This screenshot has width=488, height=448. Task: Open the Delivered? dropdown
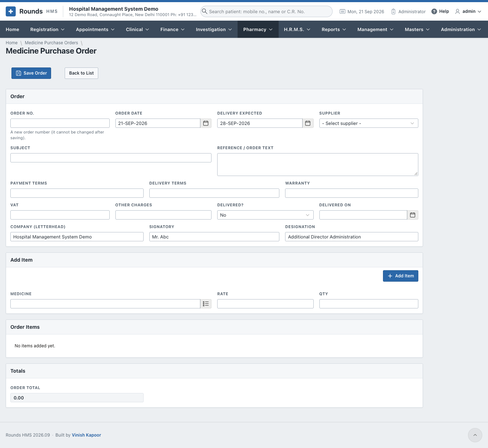(x=265, y=215)
